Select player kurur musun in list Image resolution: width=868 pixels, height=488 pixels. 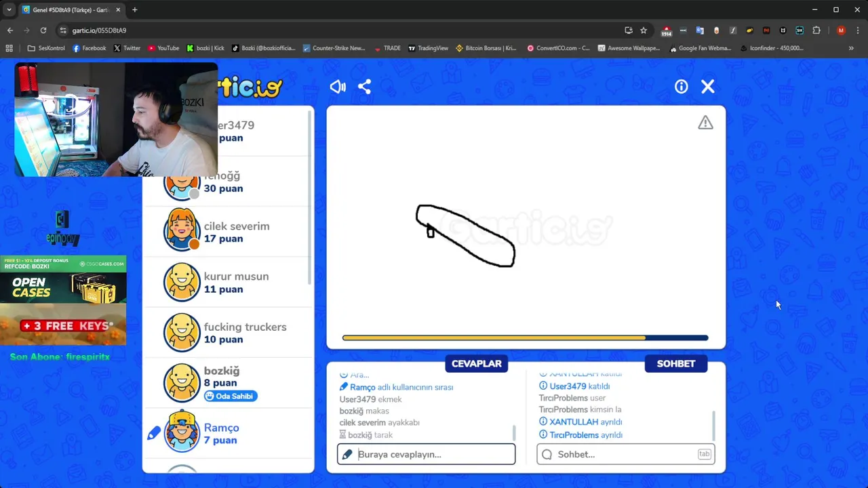click(227, 282)
